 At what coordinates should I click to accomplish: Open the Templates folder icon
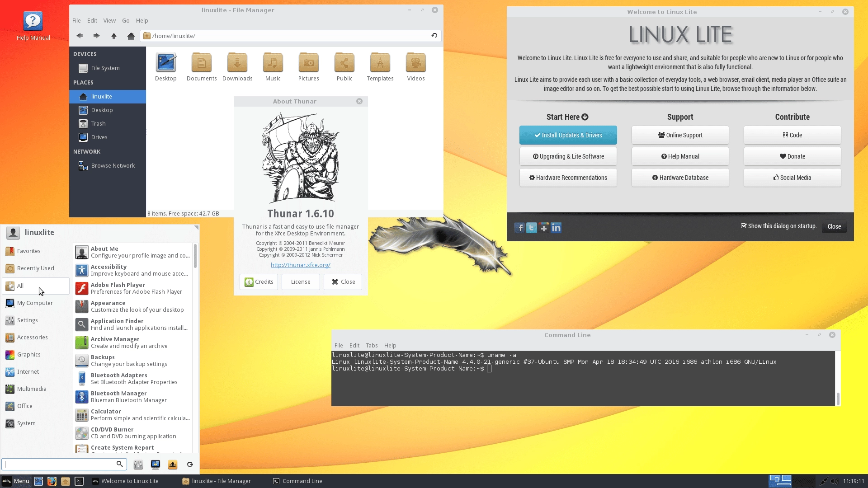point(380,67)
